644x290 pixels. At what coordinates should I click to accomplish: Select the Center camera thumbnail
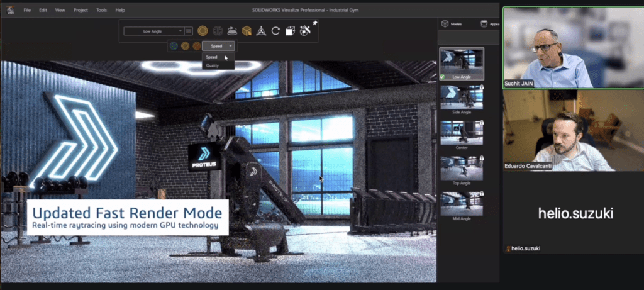(x=462, y=133)
